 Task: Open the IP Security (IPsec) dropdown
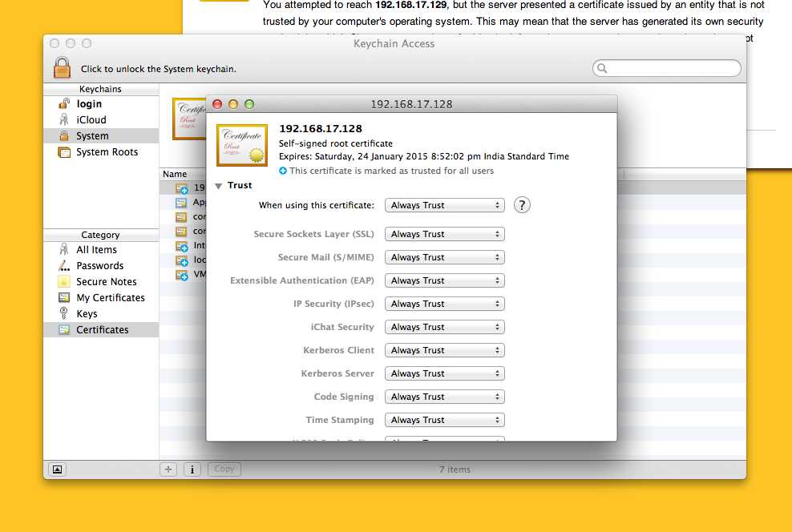coord(444,304)
